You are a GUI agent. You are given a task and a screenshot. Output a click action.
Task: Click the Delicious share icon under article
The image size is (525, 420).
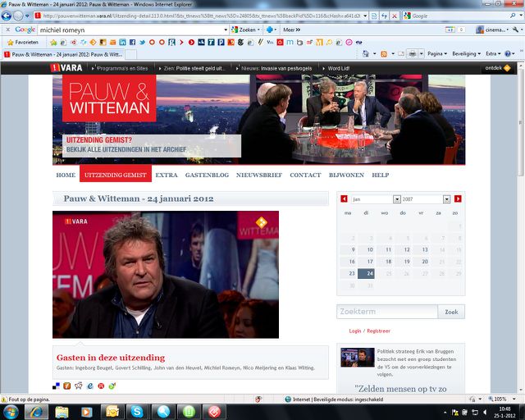point(57,386)
